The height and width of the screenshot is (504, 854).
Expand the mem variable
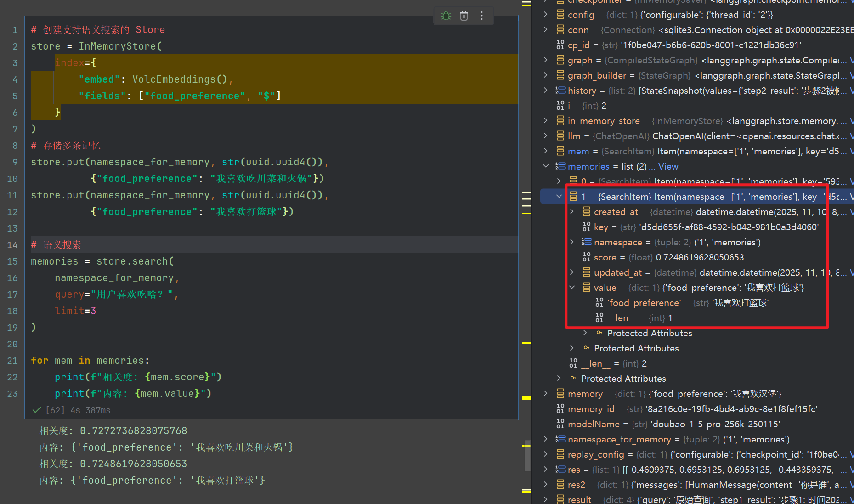pos(545,151)
